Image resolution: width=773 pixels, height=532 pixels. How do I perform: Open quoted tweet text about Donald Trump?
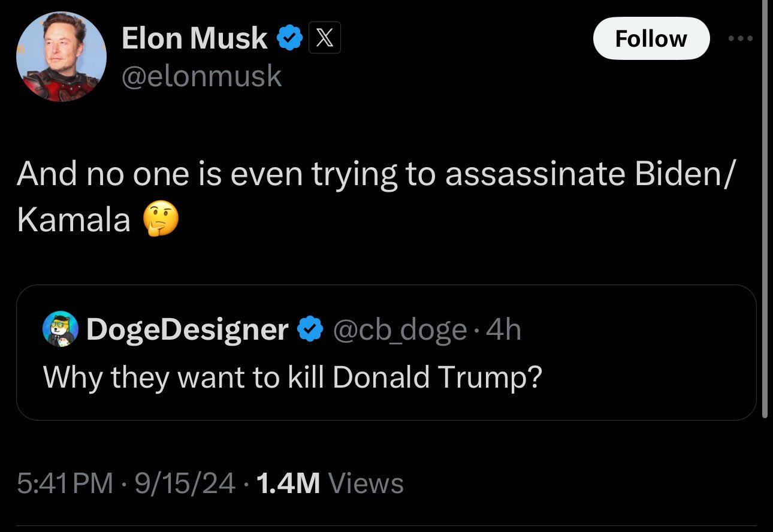[x=292, y=377]
